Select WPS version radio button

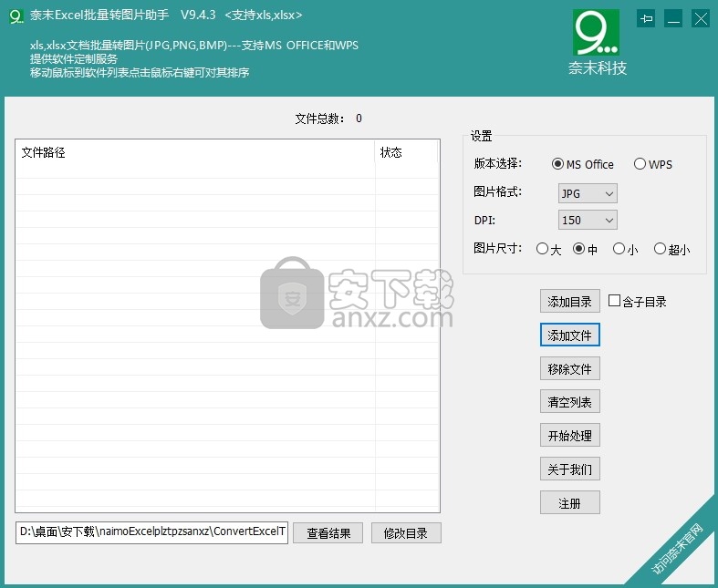[x=653, y=164]
